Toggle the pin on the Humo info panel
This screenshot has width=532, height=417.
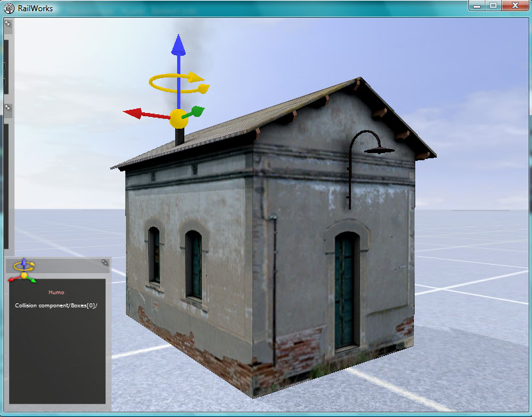pyautogui.click(x=104, y=263)
